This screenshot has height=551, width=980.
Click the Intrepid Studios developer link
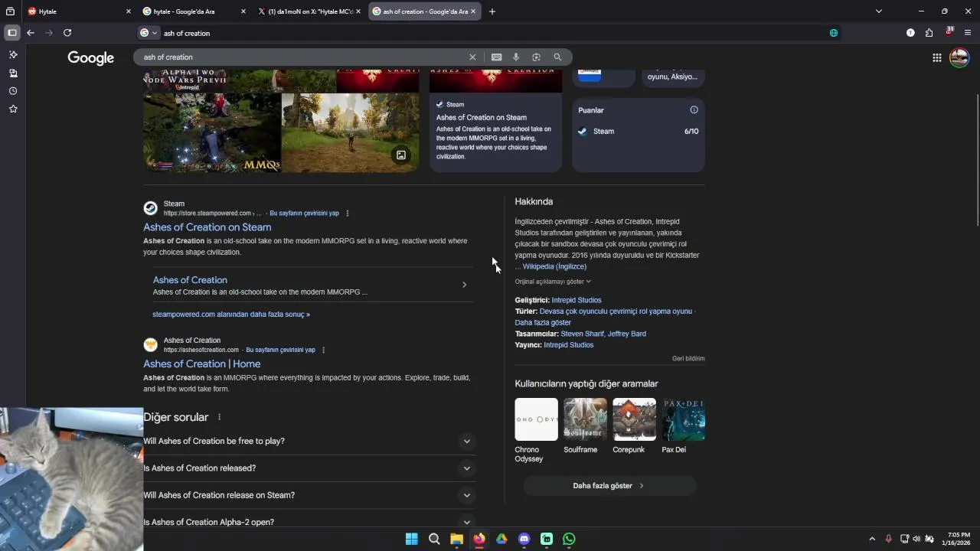coord(577,300)
